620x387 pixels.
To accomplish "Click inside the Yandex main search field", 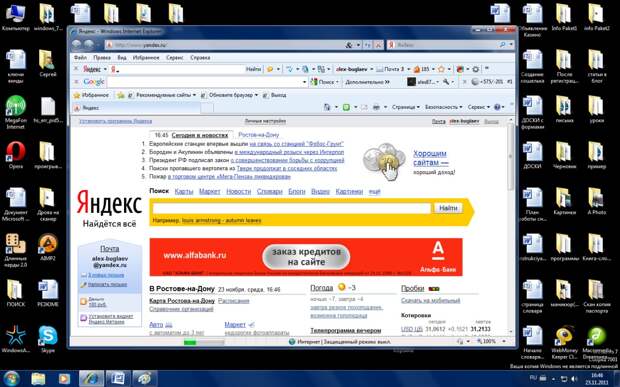I will pos(292,208).
